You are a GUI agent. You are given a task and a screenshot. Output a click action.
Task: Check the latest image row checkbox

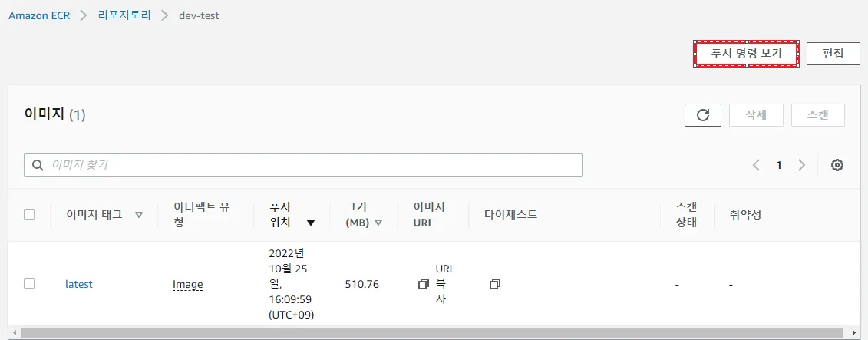click(x=29, y=283)
